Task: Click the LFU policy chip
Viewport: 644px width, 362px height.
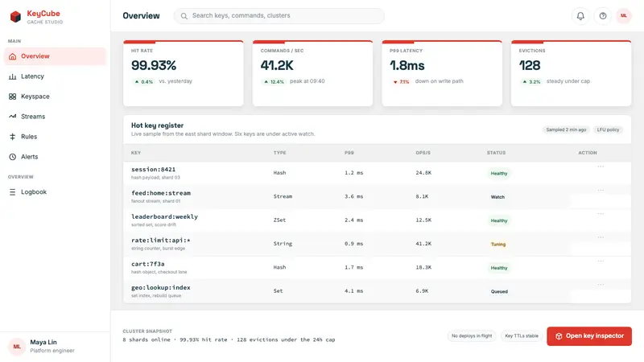Action: tap(608, 130)
